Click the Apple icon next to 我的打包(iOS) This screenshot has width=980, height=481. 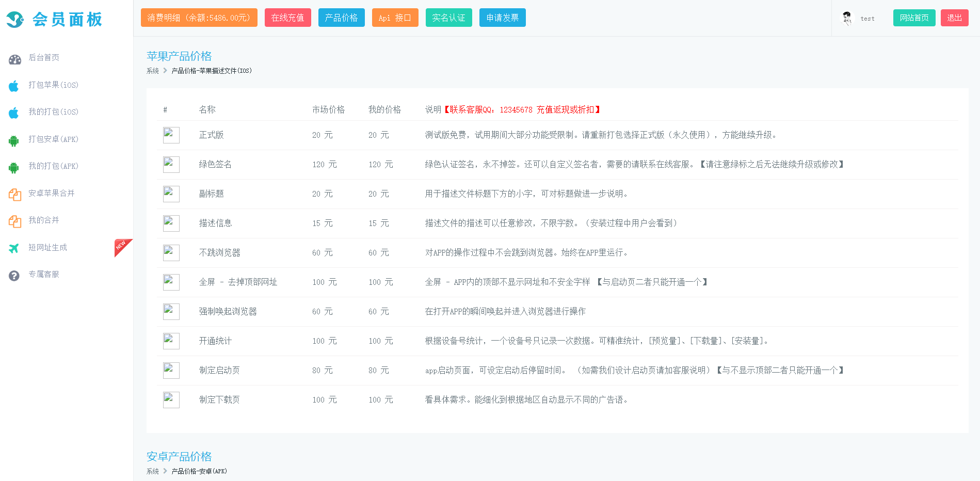(x=14, y=113)
